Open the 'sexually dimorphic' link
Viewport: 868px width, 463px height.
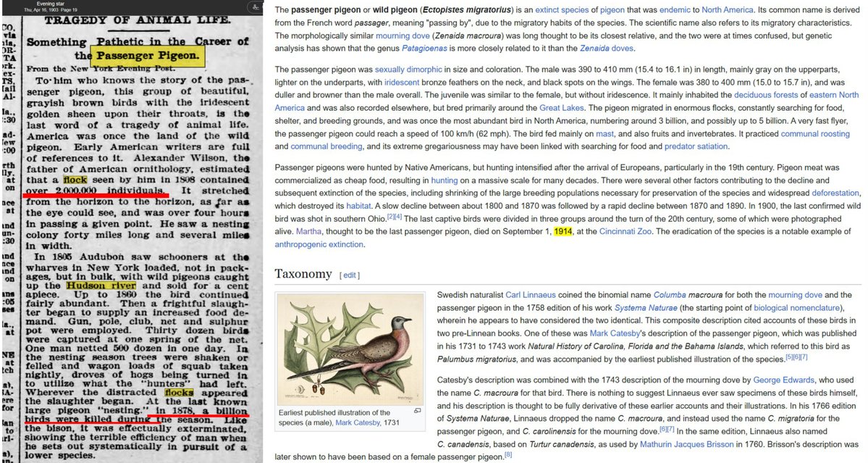tap(408, 70)
